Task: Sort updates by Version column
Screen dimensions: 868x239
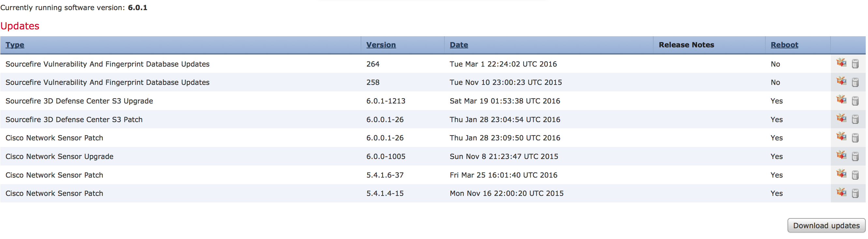Action: (x=381, y=45)
